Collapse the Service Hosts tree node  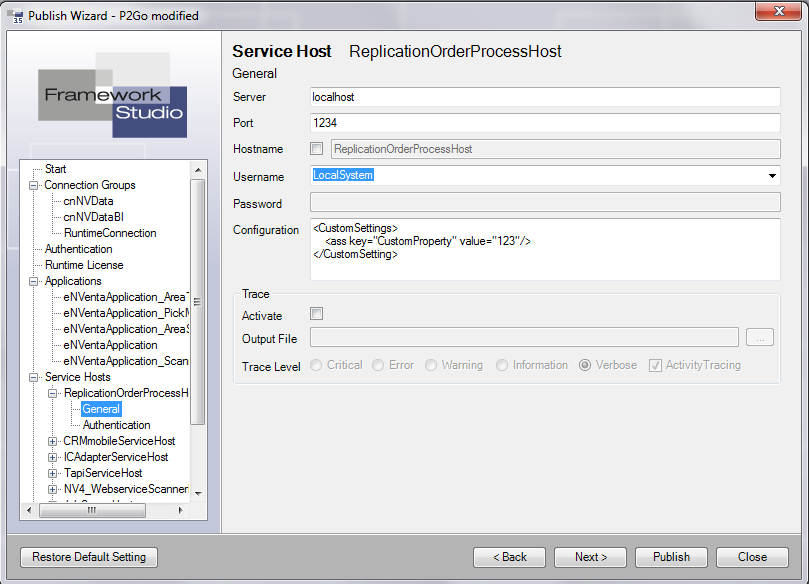(x=34, y=377)
